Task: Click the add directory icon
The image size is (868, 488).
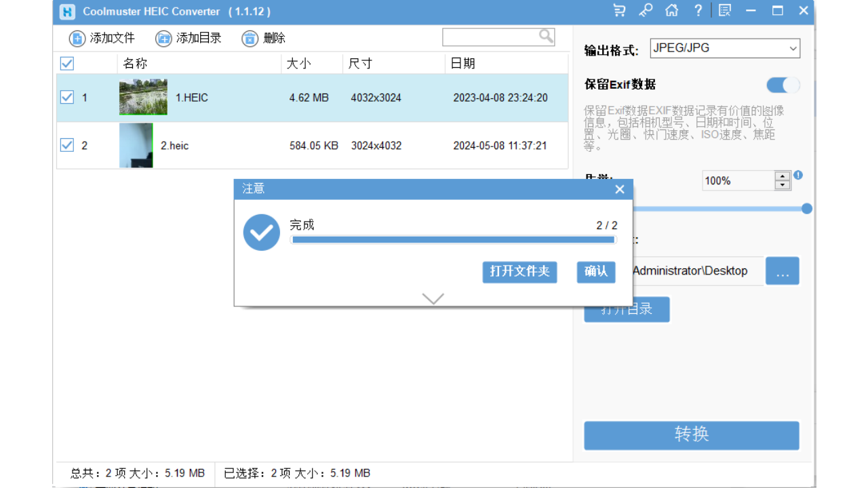Action: pyautogui.click(x=163, y=39)
